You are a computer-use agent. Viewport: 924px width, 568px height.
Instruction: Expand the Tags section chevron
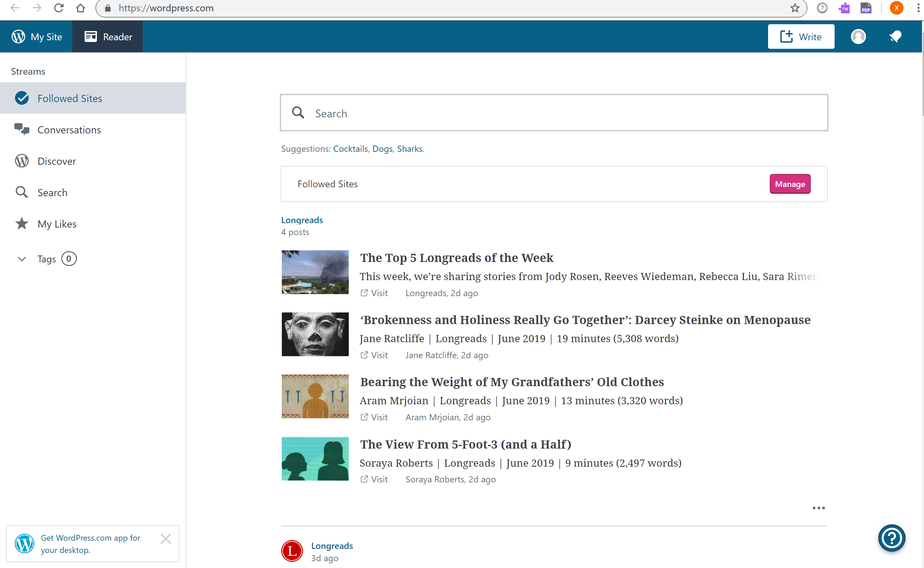[x=22, y=259]
